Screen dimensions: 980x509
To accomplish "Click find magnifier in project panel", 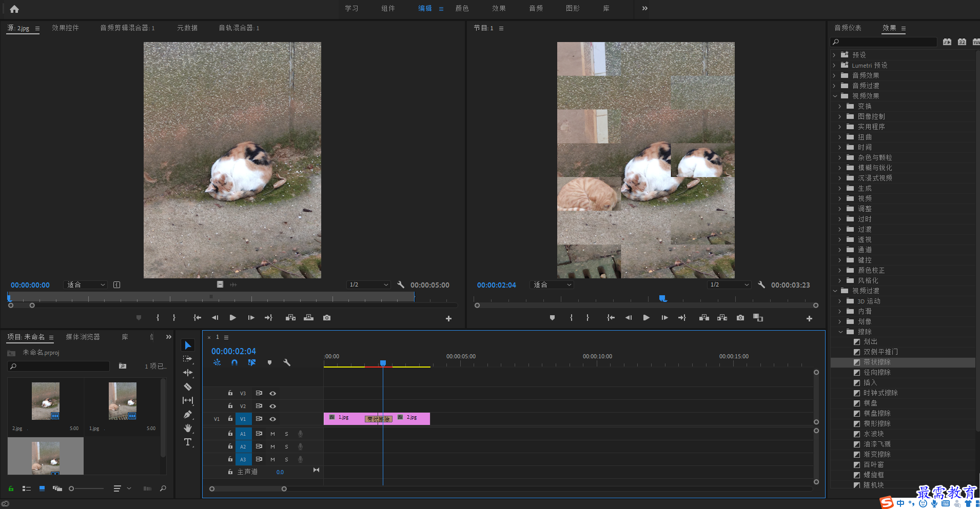I will click(x=163, y=488).
